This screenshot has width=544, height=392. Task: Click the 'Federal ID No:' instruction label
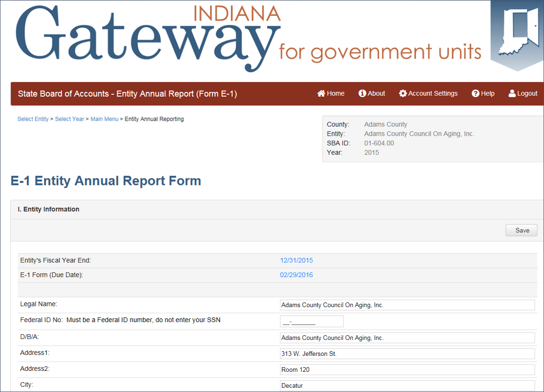(x=120, y=320)
